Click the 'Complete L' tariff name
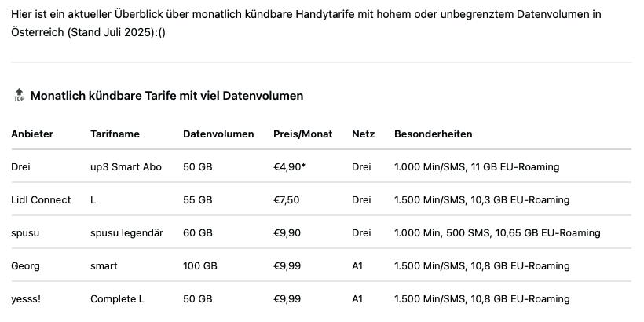The width and height of the screenshot is (644, 322). point(117,299)
